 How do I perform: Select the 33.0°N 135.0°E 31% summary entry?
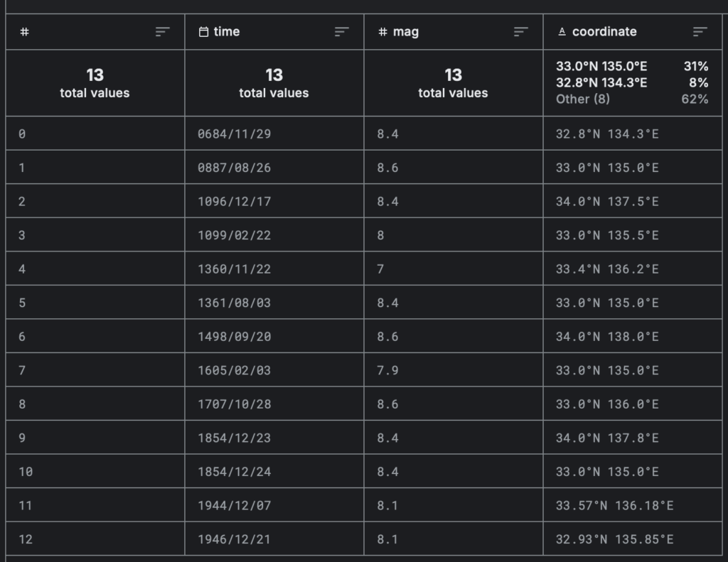[x=631, y=66]
